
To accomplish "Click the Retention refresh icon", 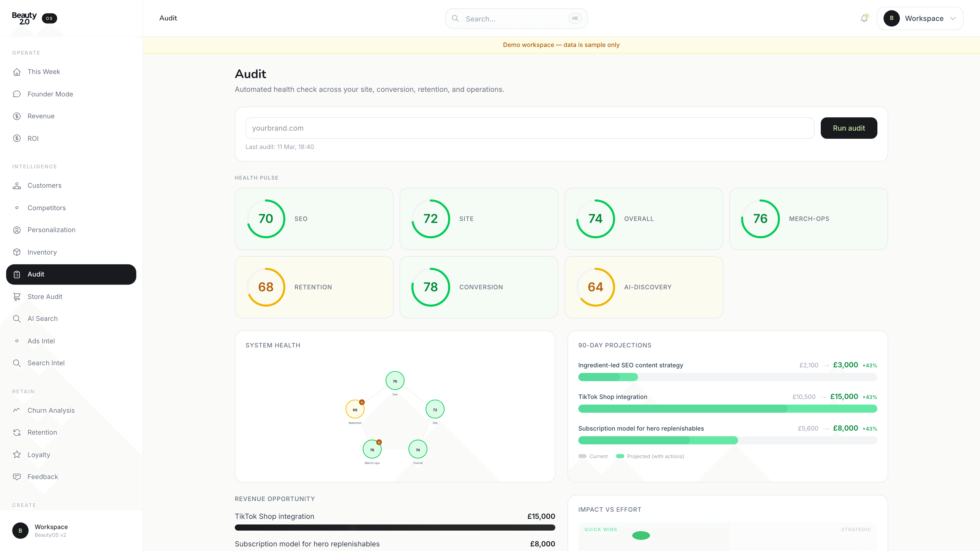I will click(x=17, y=432).
